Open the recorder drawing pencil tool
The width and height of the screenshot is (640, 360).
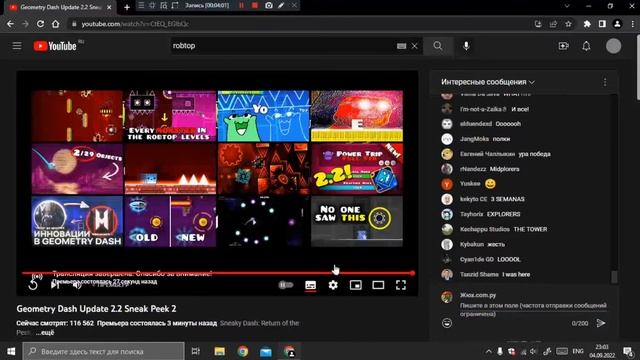(x=281, y=6)
